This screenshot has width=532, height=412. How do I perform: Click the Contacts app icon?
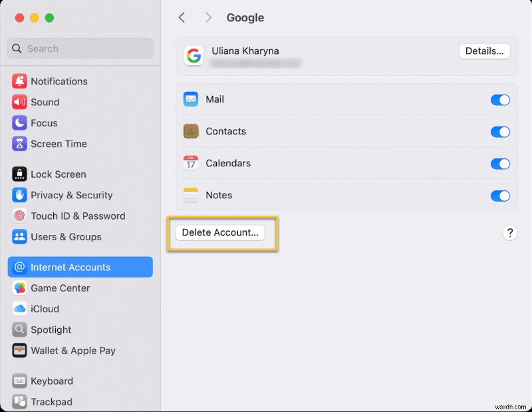click(191, 131)
